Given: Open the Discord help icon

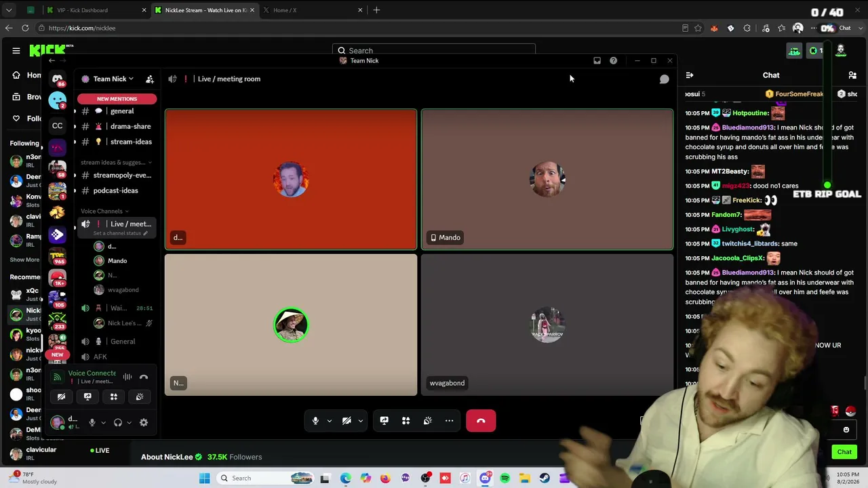Looking at the screenshot, I should pos(613,61).
